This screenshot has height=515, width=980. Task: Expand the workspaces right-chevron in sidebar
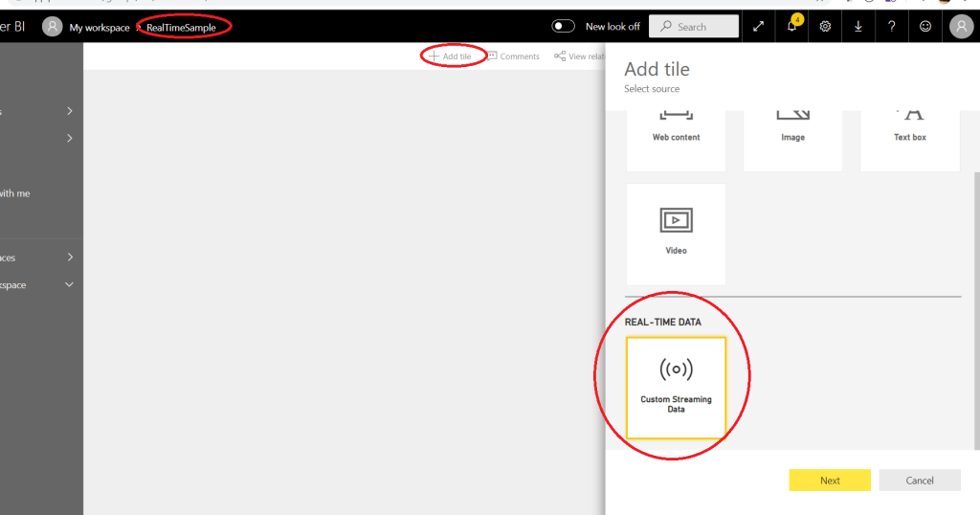(70, 257)
